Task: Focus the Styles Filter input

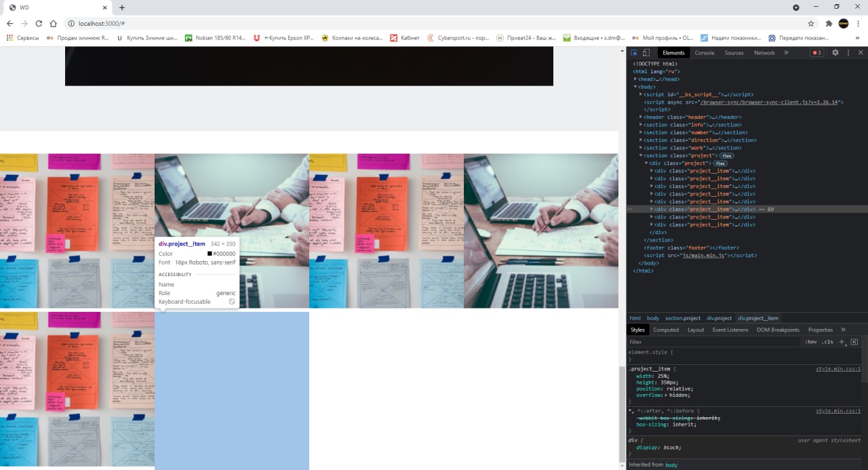Action: pyautogui.click(x=712, y=342)
